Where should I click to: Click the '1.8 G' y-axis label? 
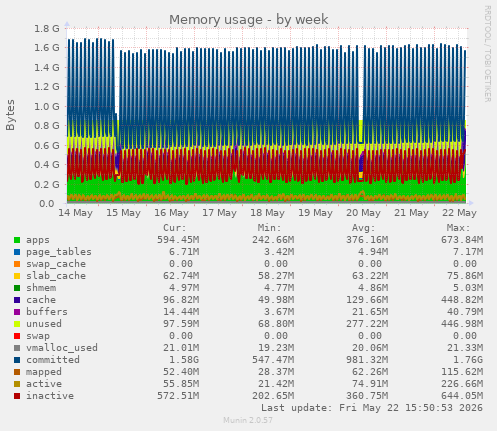[x=47, y=29]
